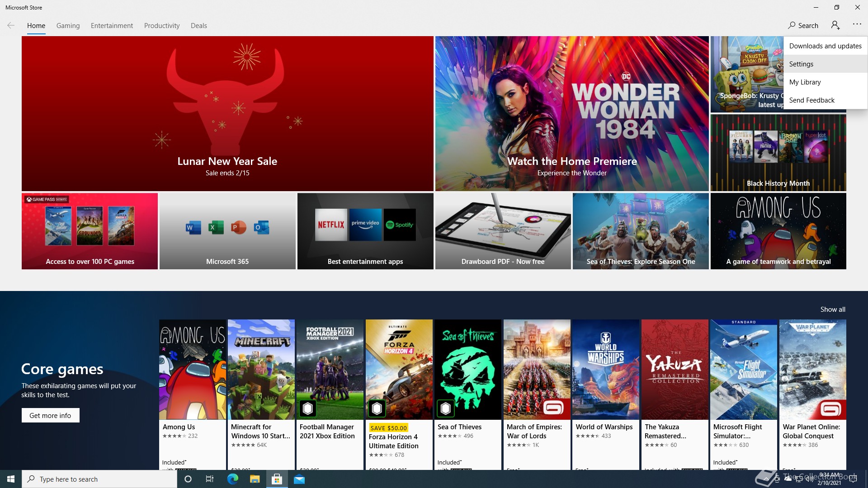Open the Microsoft 365 tile
This screenshot has height=488, width=868.
click(227, 231)
